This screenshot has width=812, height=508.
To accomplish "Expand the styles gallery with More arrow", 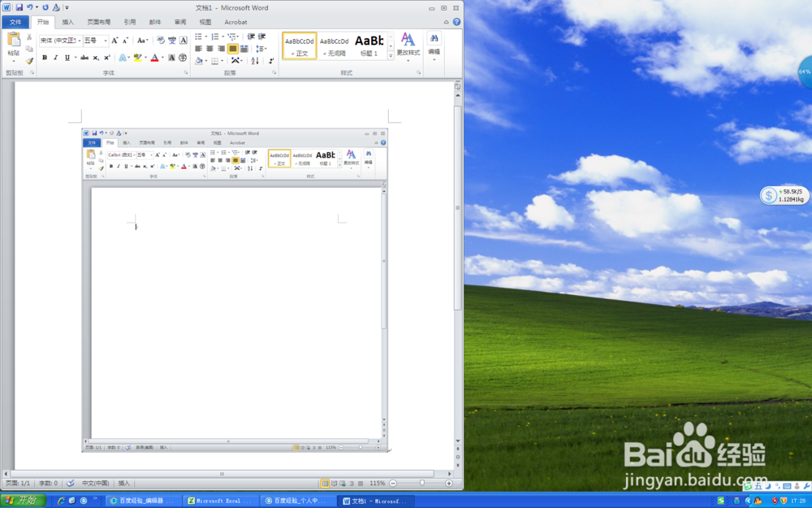I will click(391, 55).
